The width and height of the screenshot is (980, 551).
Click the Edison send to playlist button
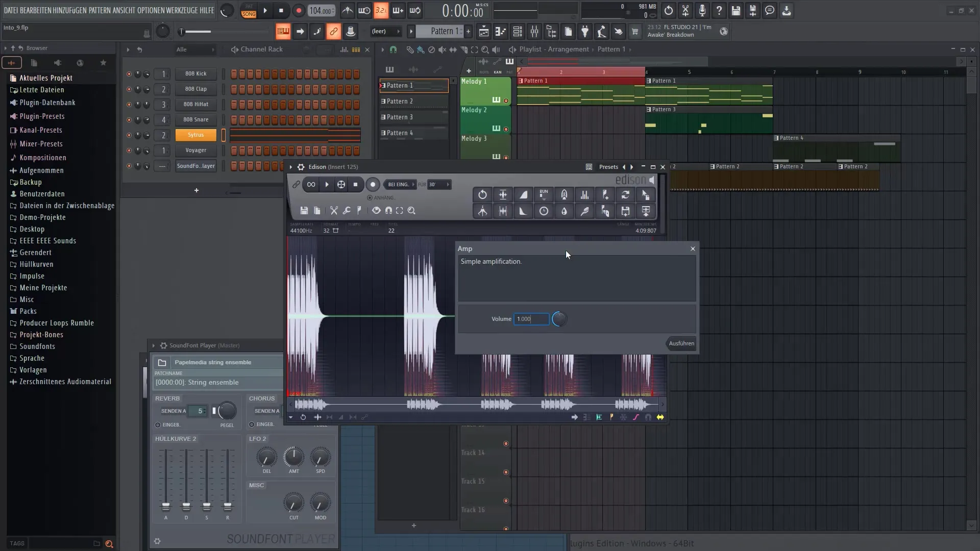pos(646,211)
